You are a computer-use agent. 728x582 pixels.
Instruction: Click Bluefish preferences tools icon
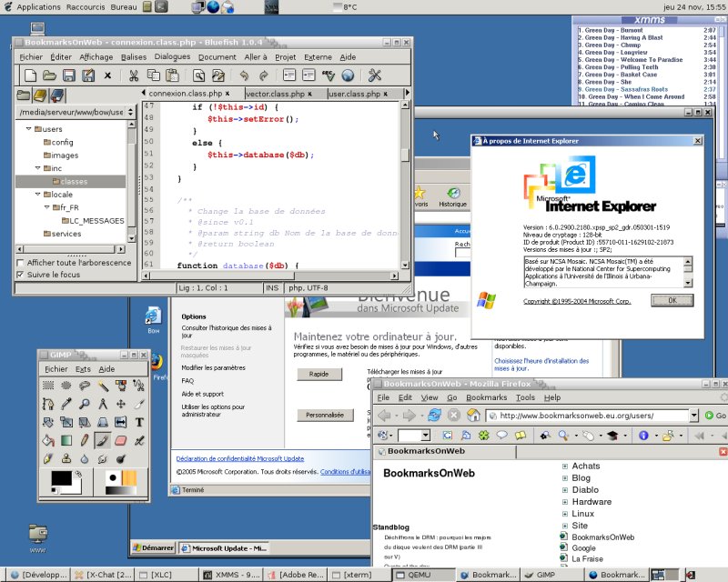374,75
